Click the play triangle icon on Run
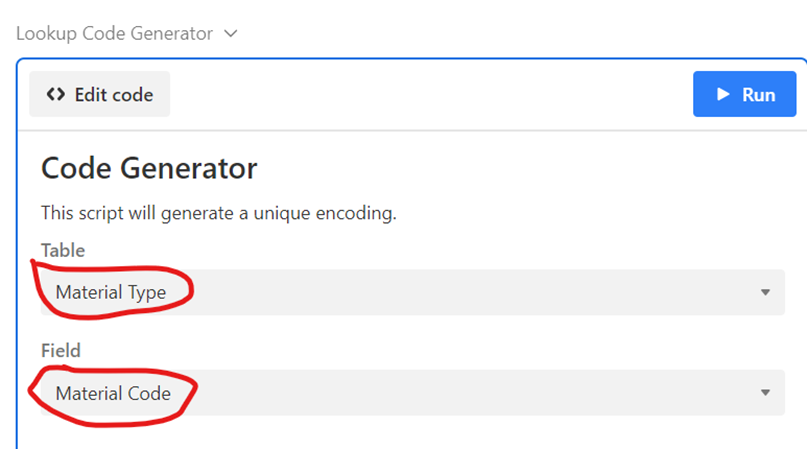 click(723, 95)
